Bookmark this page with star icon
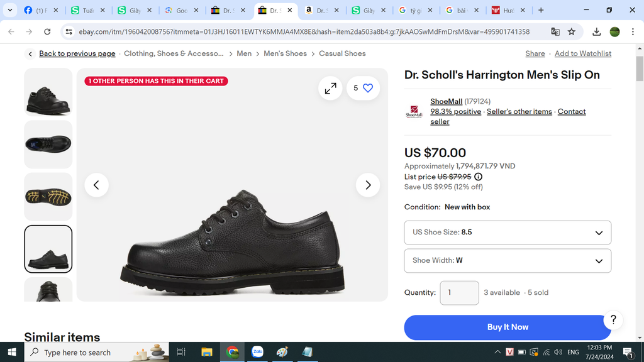This screenshot has height=362, width=644. point(571,31)
